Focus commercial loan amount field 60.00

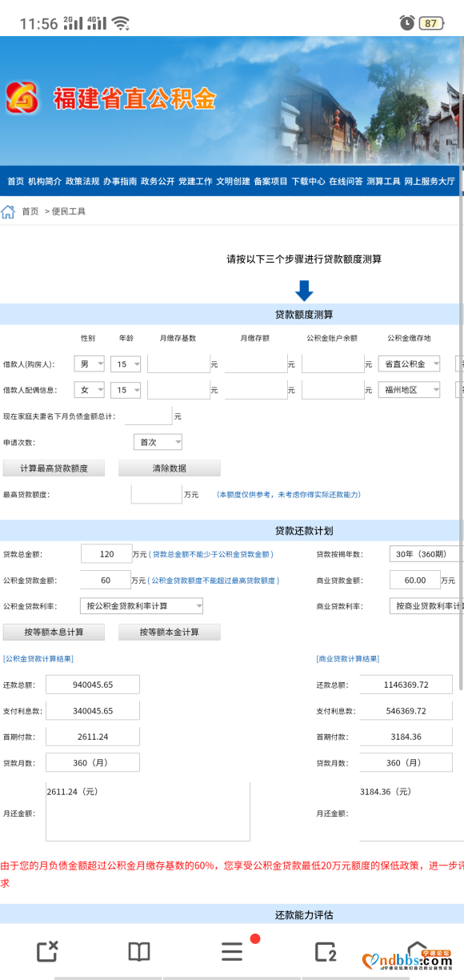pos(415,580)
